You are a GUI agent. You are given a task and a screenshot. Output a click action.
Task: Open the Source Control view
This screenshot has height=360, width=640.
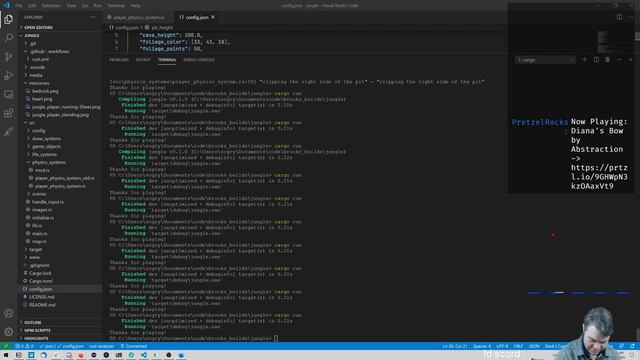(9, 57)
